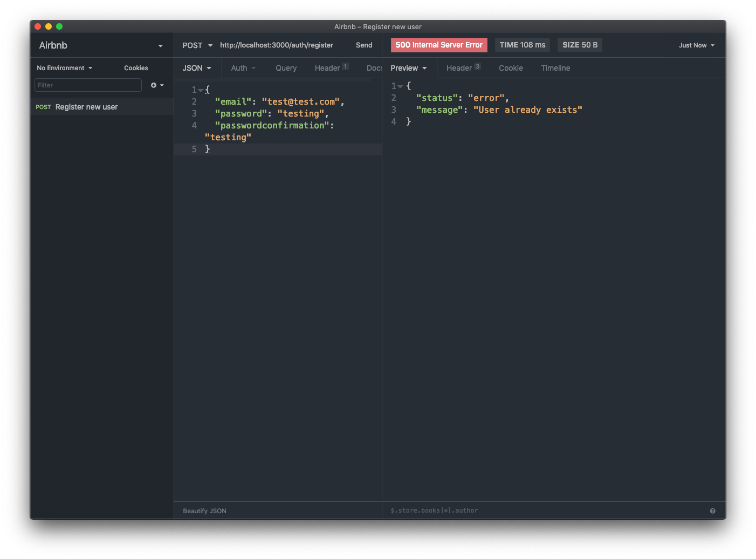Click the SIZE 50 B badge
Image resolution: width=756 pixels, height=559 pixels.
[580, 45]
